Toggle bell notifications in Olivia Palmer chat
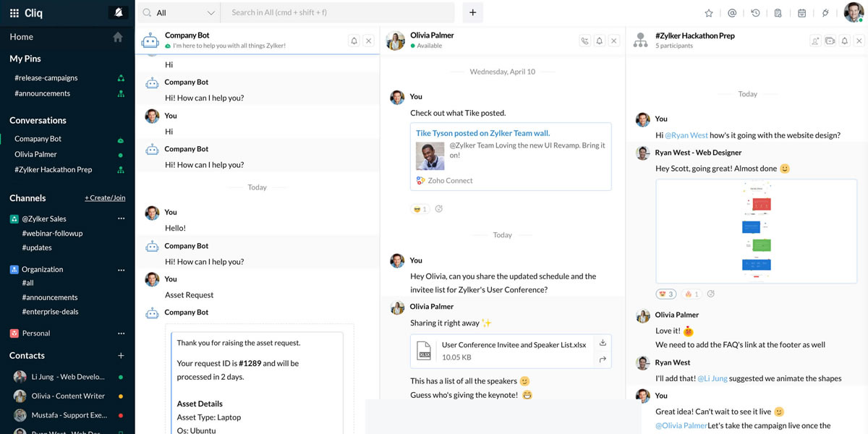 tap(600, 41)
